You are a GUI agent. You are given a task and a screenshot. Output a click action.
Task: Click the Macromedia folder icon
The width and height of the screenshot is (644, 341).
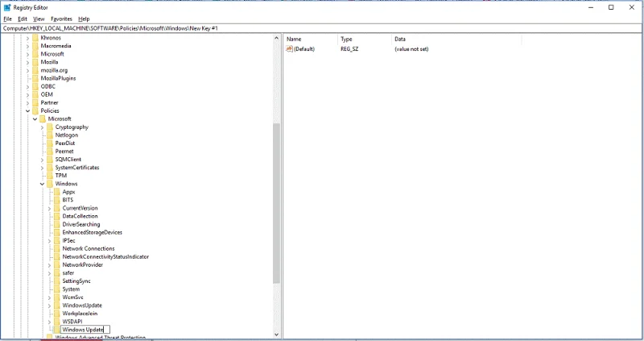(35, 46)
